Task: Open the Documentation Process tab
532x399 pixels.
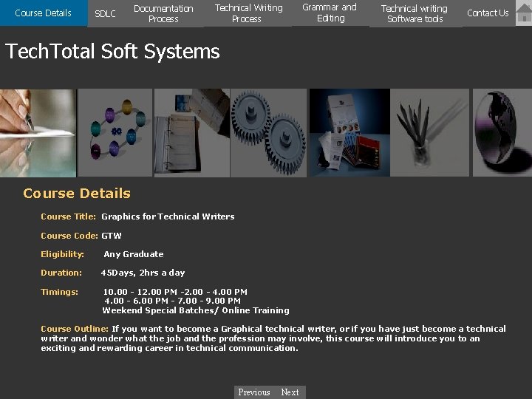Action: pyautogui.click(x=163, y=13)
